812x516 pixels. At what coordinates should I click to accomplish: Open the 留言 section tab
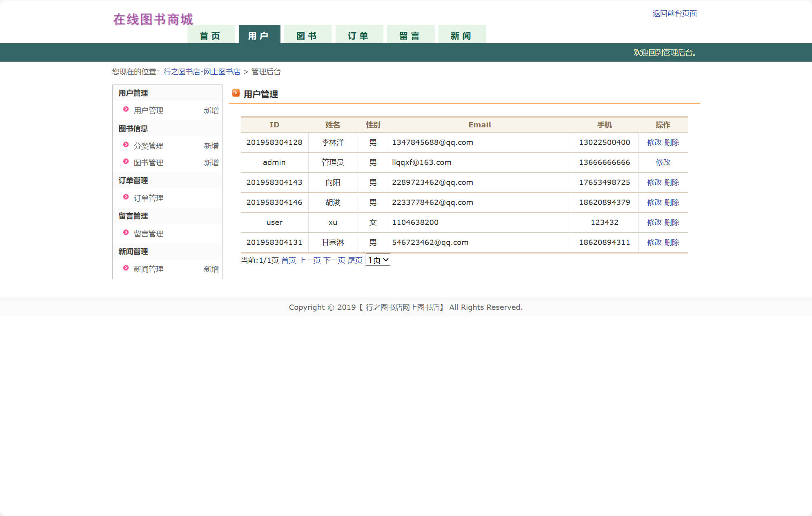410,35
